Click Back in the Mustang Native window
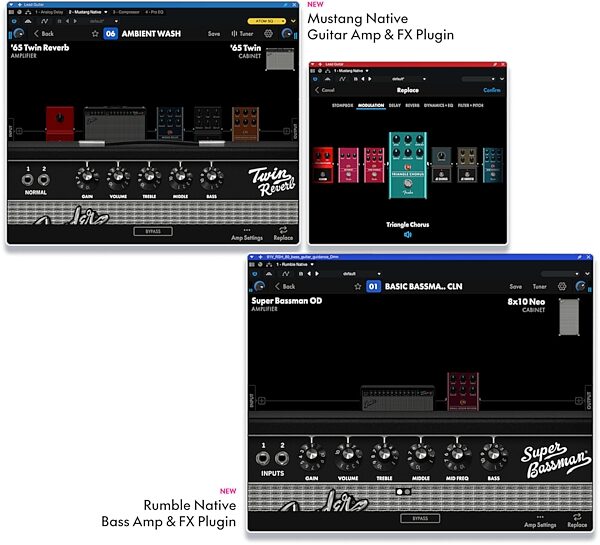 44,34
